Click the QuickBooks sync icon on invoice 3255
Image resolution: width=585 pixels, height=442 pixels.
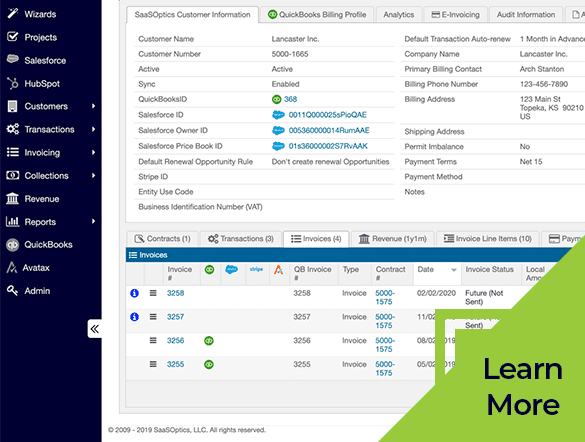click(209, 364)
